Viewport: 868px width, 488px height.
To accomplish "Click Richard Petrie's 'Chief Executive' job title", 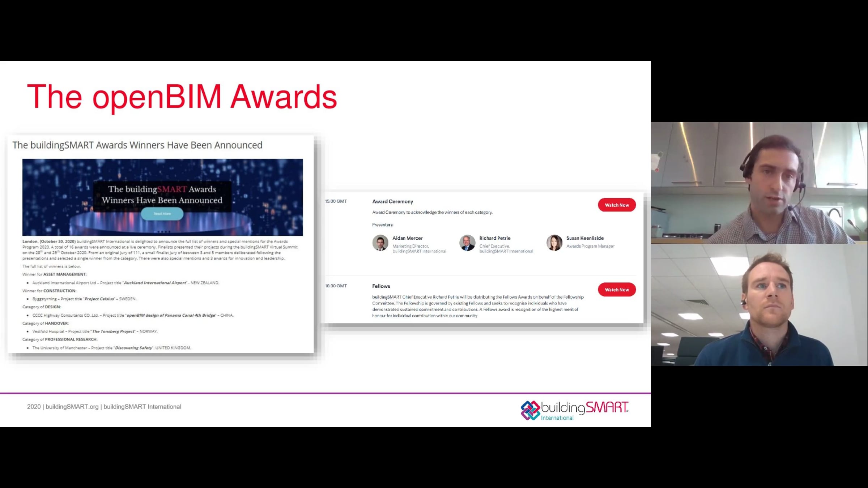I will [x=494, y=246].
